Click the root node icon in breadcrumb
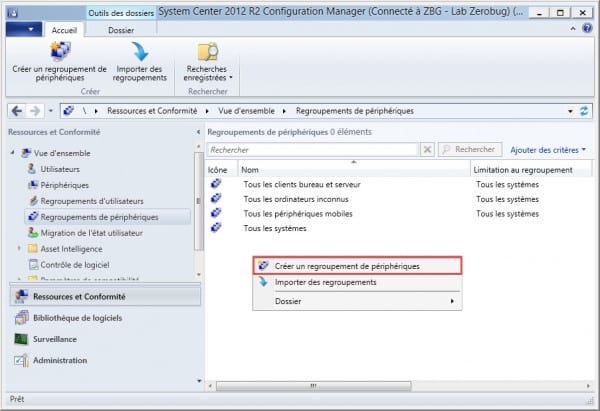The image size is (600, 411). pyautogui.click(x=69, y=111)
